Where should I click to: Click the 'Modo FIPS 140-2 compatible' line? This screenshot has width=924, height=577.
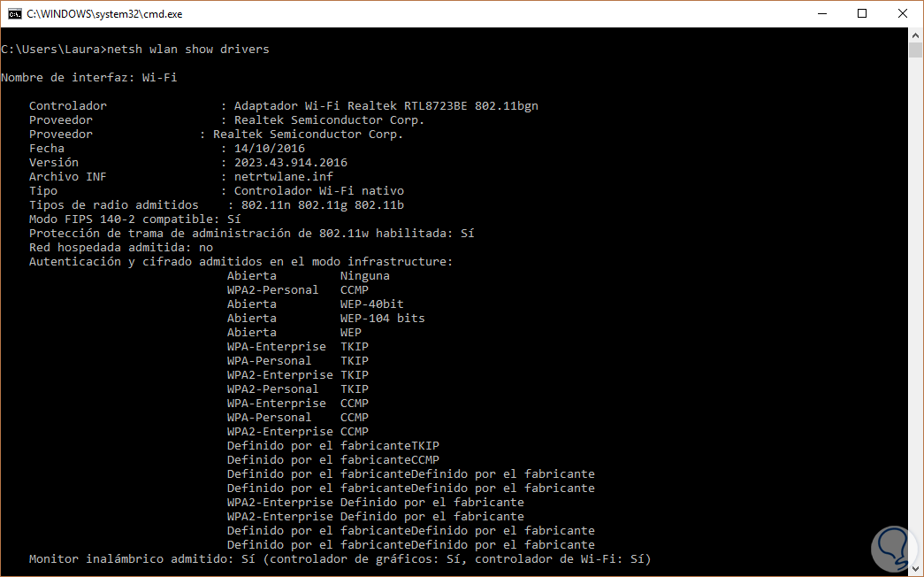click(134, 219)
